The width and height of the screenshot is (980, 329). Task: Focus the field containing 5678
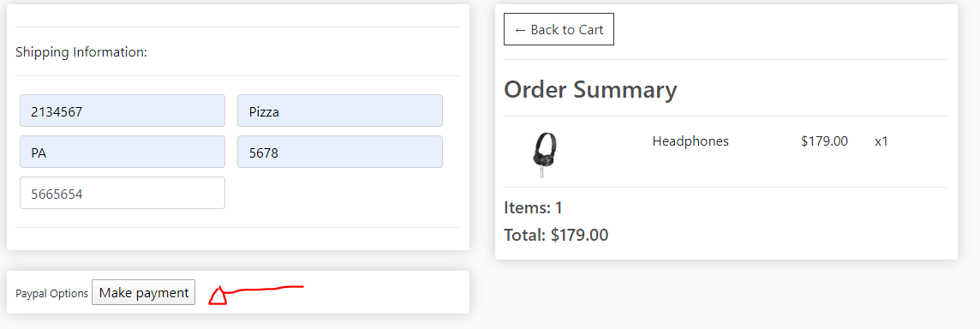click(x=340, y=152)
